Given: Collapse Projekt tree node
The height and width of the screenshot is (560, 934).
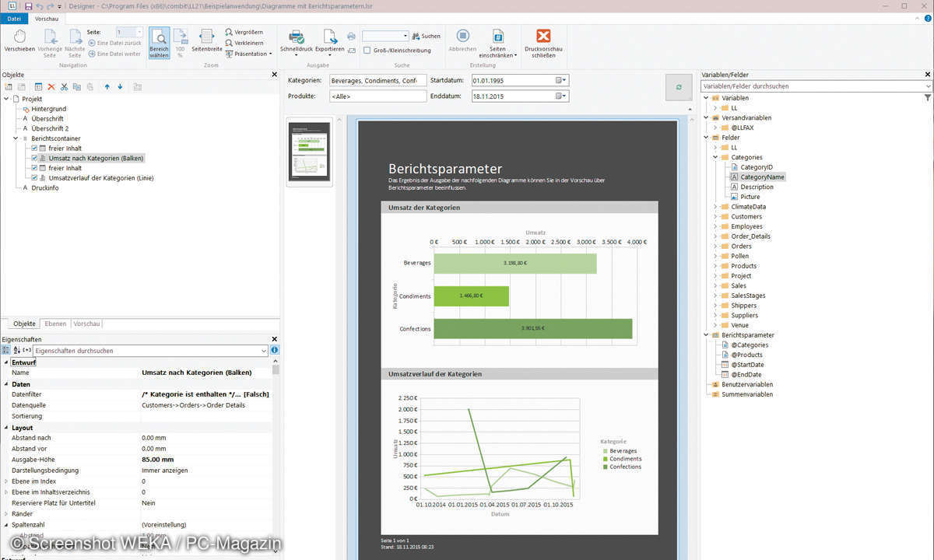Looking at the screenshot, I should pyautogui.click(x=6, y=99).
